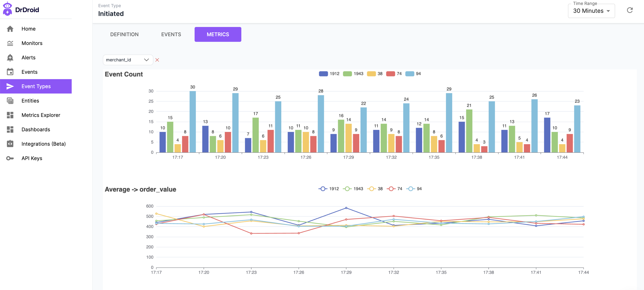Click the Alerts bell icon
Viewport: 644px width, 290px height.
point(10,58)
